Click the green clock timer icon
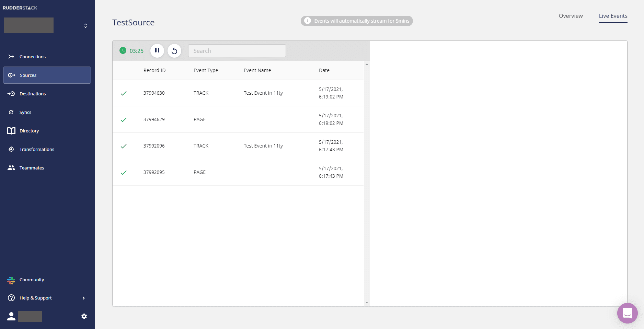Screen dimensions: 644x329 (123, 51)
